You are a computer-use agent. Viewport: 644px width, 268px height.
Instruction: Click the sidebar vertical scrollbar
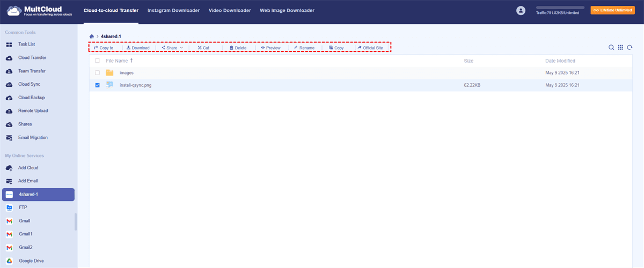pyautogui.click(x=76, y=221)
